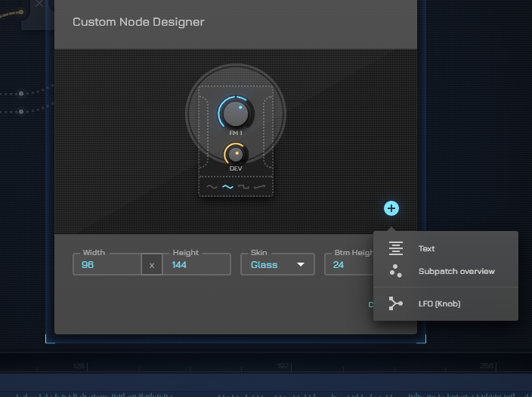Select the sine waveform icon
This screenshot has width=532, height=397.
[x=212, y=186]
